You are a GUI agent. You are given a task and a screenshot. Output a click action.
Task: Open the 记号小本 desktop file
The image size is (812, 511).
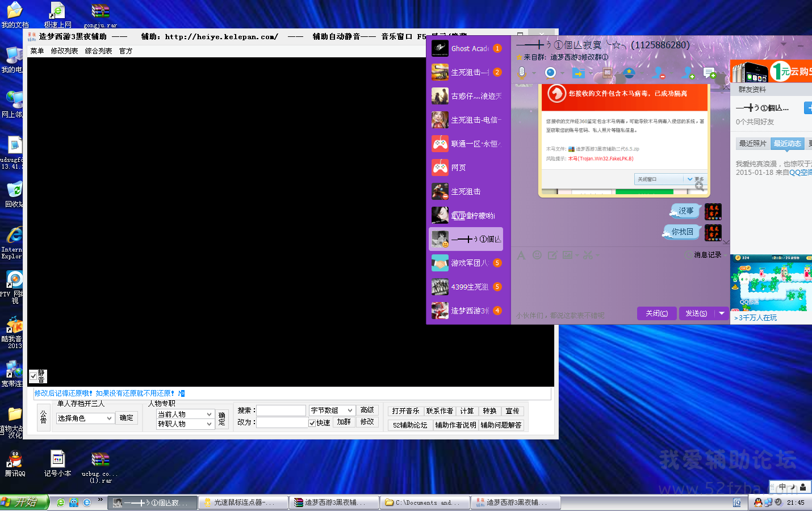pos(57,463)
